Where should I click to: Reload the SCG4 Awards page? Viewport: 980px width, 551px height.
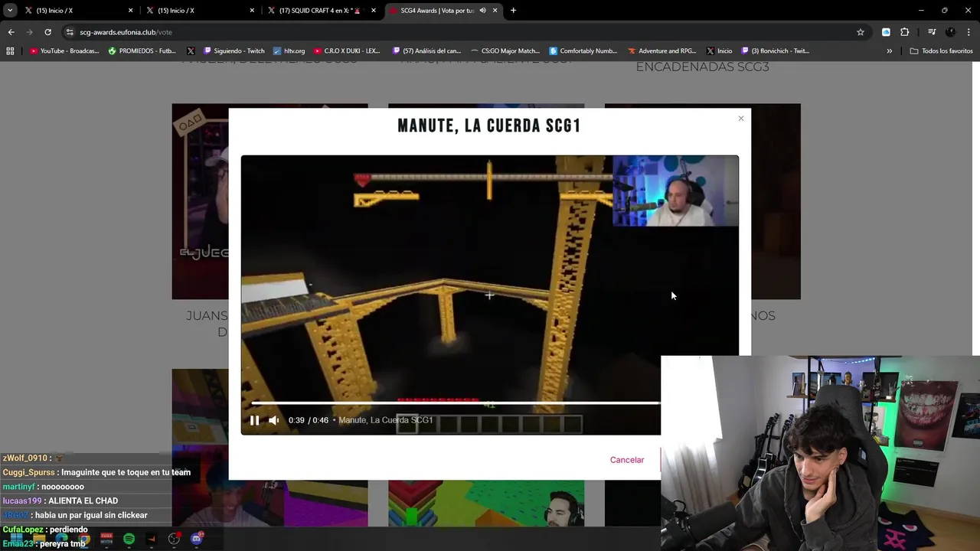[47, 32]
